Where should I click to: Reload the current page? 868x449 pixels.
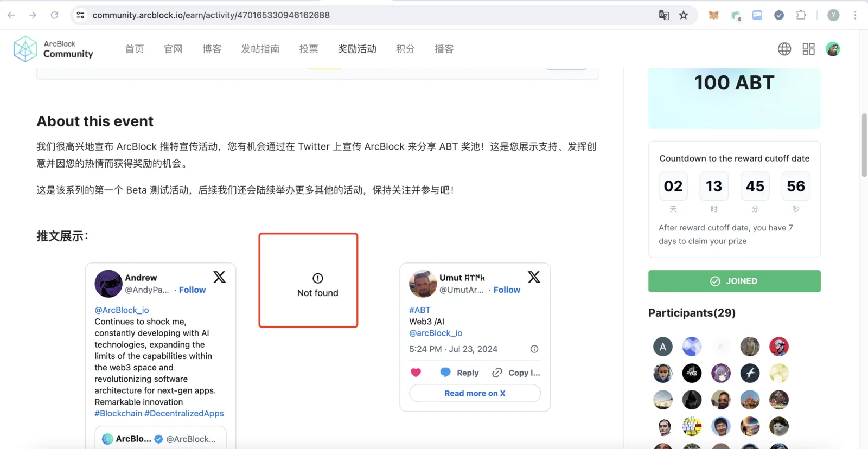pyautogui.click(x=54, y=15)
